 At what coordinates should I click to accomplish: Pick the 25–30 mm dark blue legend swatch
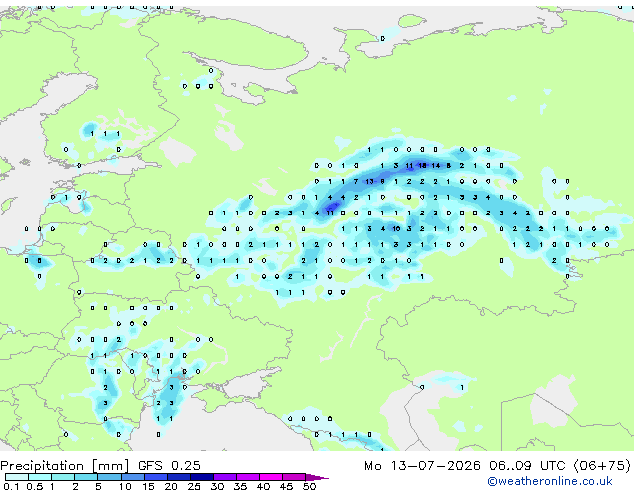tap(201, 477)
